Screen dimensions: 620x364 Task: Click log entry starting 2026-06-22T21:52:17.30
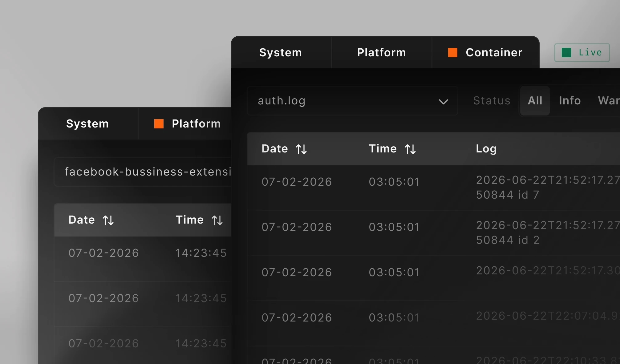(x=548, y=271)
